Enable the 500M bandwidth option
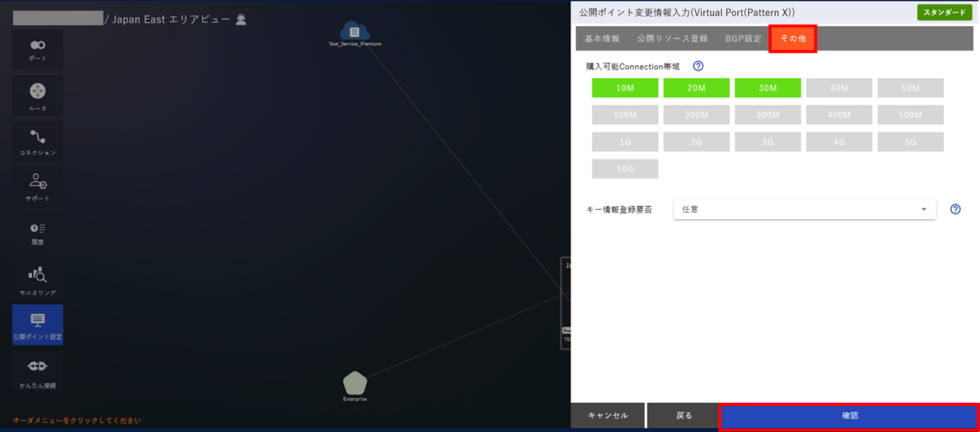Screen dimensions: 980x432 (x=910, y=115)
